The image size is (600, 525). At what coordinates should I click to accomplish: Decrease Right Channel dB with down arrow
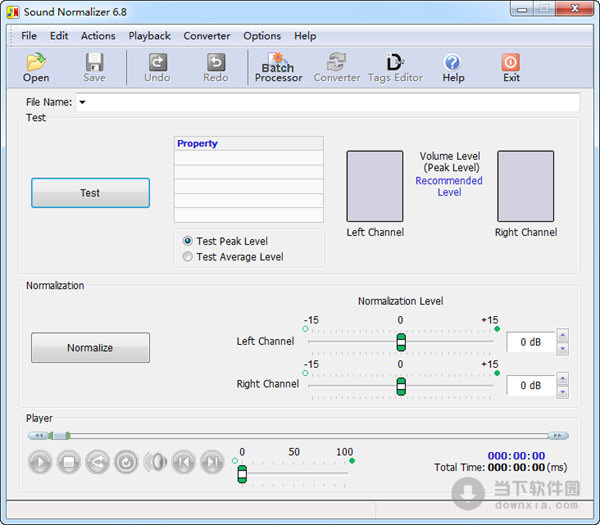[x=562, y=392]
